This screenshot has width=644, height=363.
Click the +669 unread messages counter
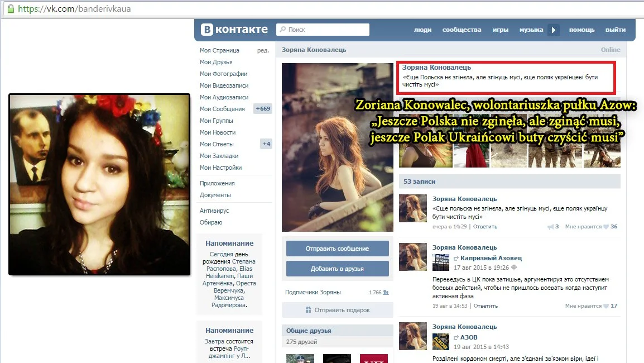tap(263, 109)
